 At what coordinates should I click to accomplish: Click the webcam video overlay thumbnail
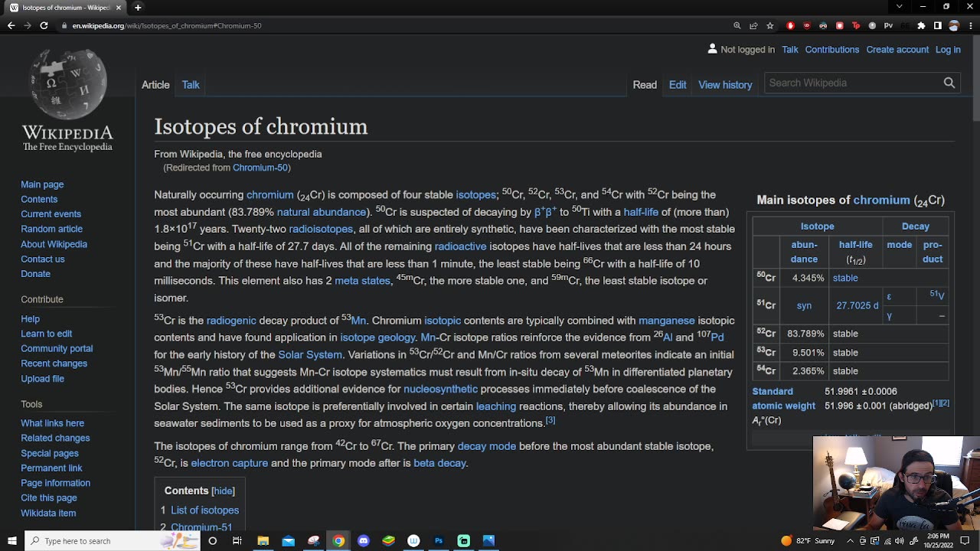897,484
